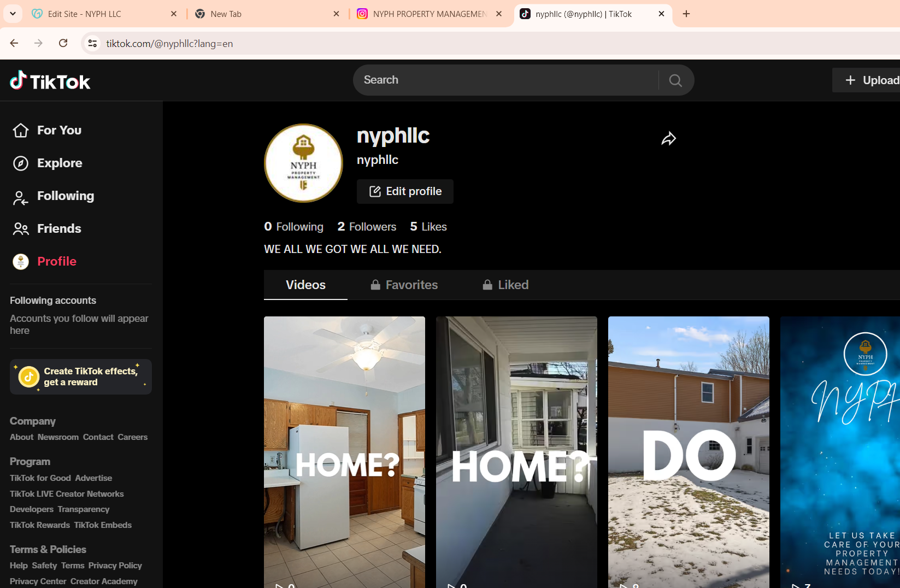The width and height of the screenshot is (900, 588).
Task: Close the Edit Site - NYPH LLC tab
Action: click(174, 14)
